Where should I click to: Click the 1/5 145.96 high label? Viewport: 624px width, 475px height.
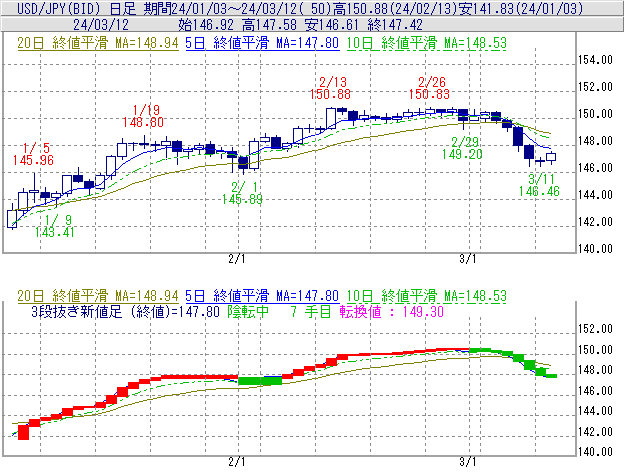[x=33, y=154]
